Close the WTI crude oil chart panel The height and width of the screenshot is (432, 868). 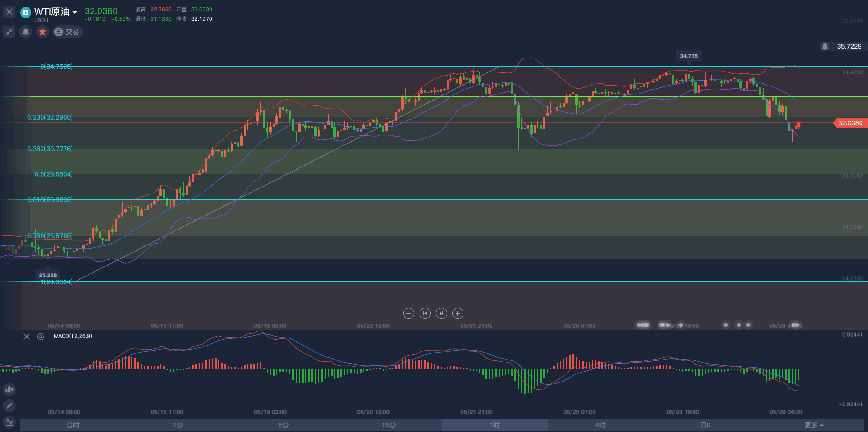[x=9, y=12]
